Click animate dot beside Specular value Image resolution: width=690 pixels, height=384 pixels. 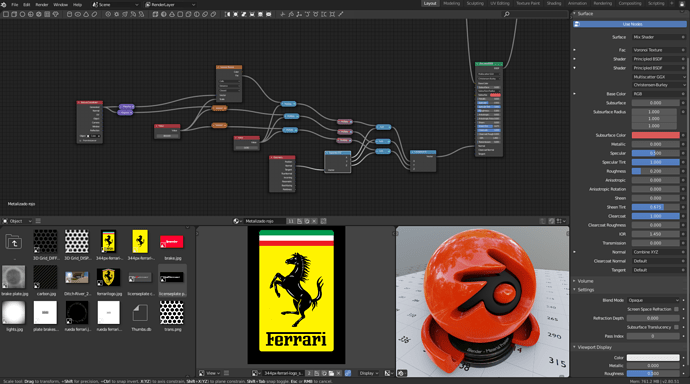683,153
